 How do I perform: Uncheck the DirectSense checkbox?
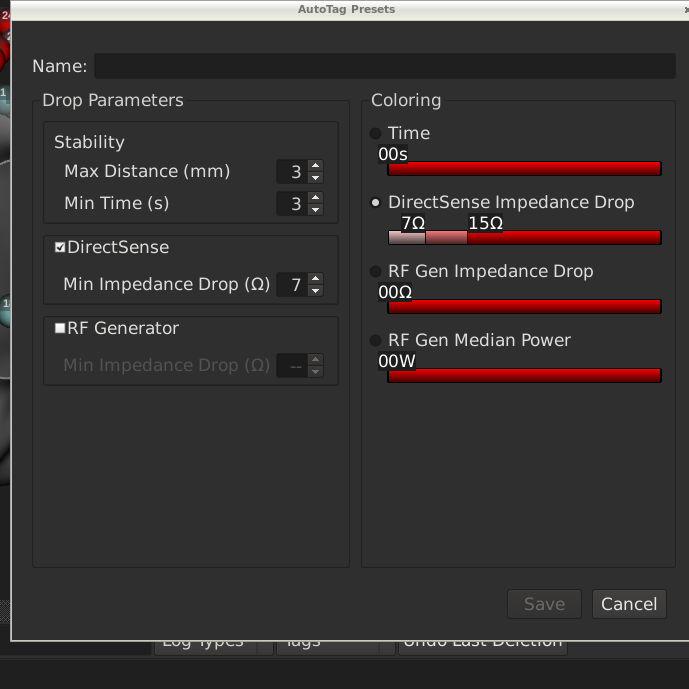pyautogui.click(x=60, y=247)
